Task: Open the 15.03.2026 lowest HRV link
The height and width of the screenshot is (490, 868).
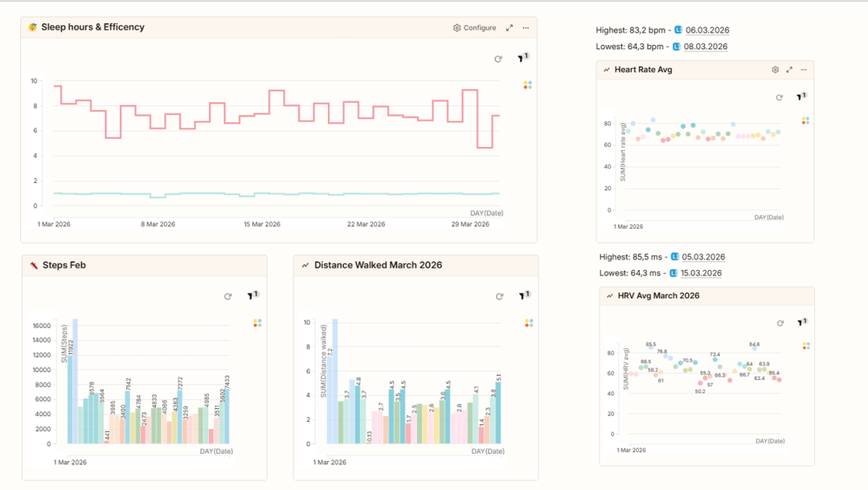Action: tap(701, 273)
